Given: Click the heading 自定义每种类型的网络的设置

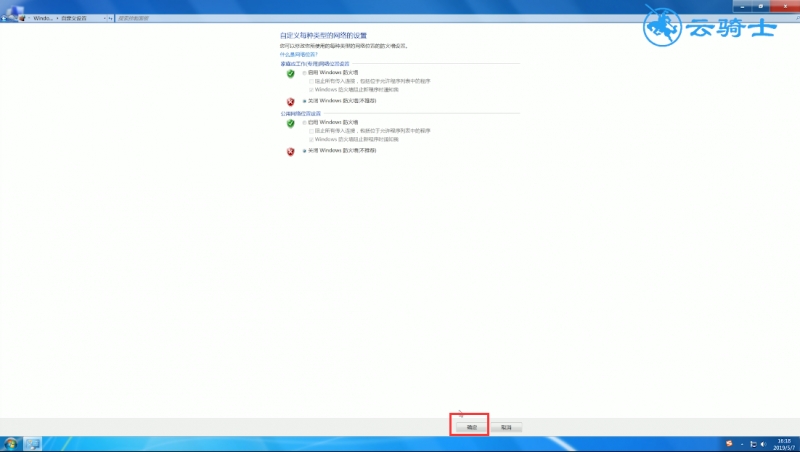Looking at the screenshot, I should [x=323, y=35].
